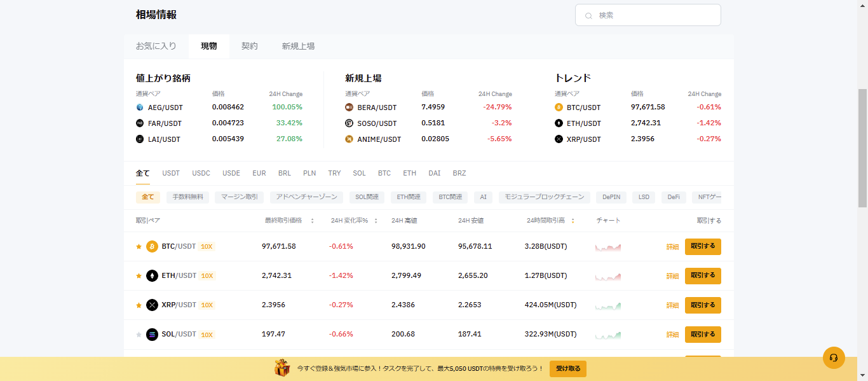The height and width of the screenshot is (381, 868).
Task: Click the AEG coin icon under 値上がり銘柄
Action: pyautogui.click(x=139, y=107)
